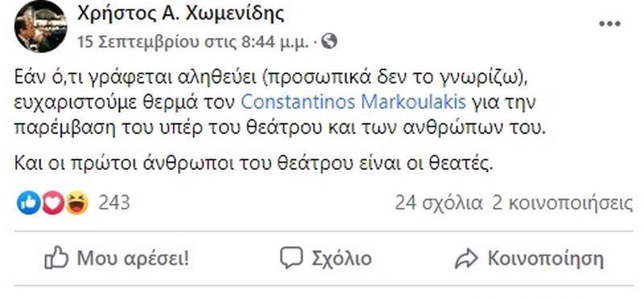
Task: Click the line Και οι πρώτοι άνθρωποι
Action: [x=253, y=164]
